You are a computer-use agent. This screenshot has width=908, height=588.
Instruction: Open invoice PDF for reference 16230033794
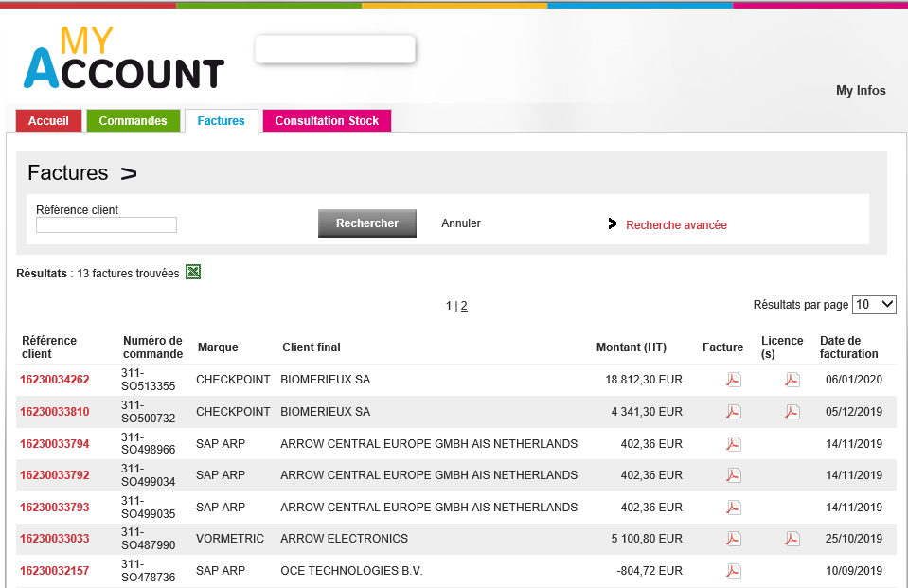(733, 444)
